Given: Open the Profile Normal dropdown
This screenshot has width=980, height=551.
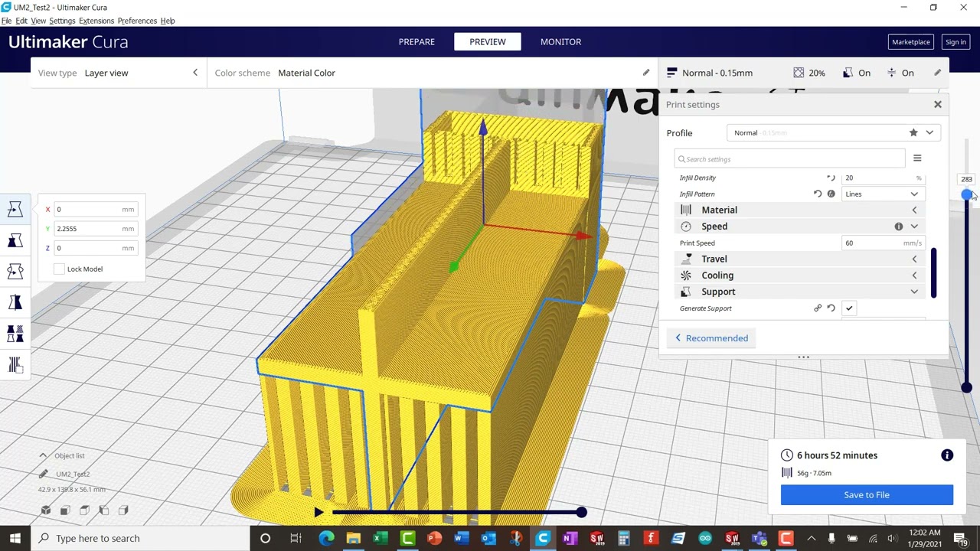Looking at the screenshot, I should tap(833, 132).
